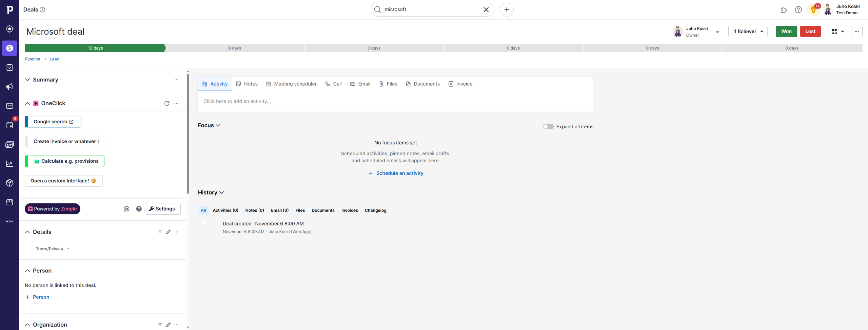Open the lightbulb sales assistant icon

point(813,10)
